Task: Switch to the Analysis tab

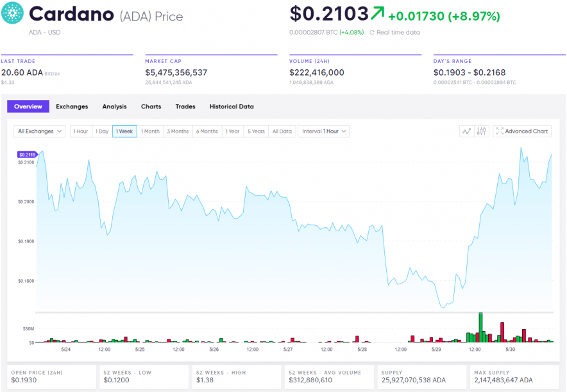Action: (114, 107)
